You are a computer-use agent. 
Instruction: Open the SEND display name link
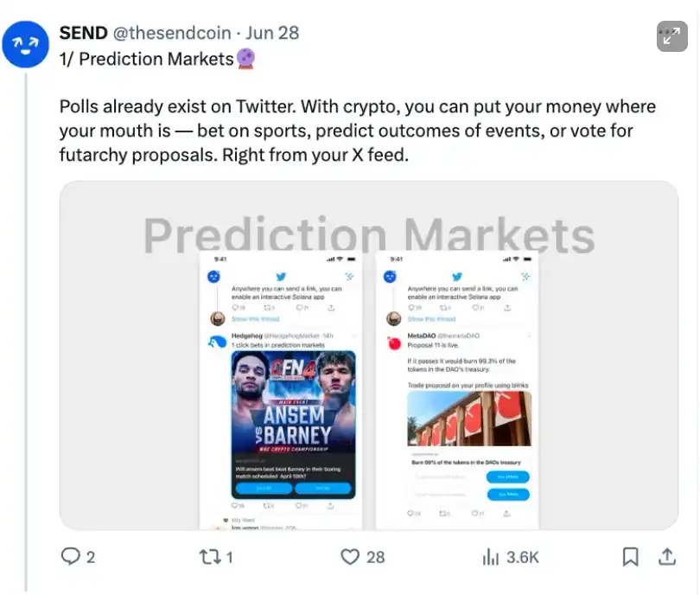tap(83, 33)
